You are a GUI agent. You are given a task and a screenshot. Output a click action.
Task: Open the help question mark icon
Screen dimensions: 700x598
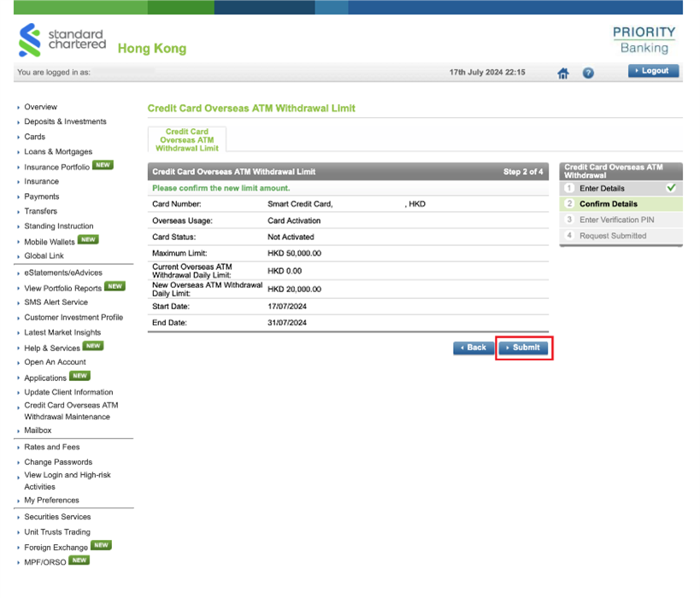588,73
